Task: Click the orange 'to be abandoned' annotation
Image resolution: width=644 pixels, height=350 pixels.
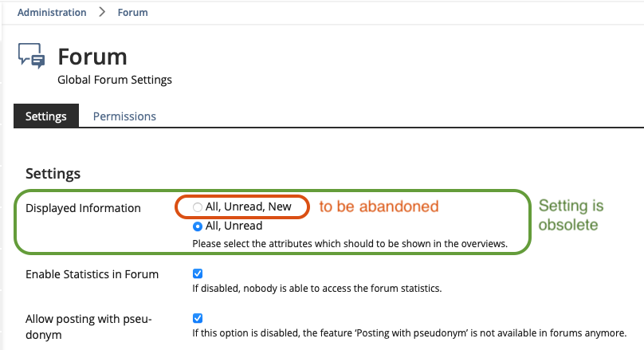Action: click(x=379, y=206)
